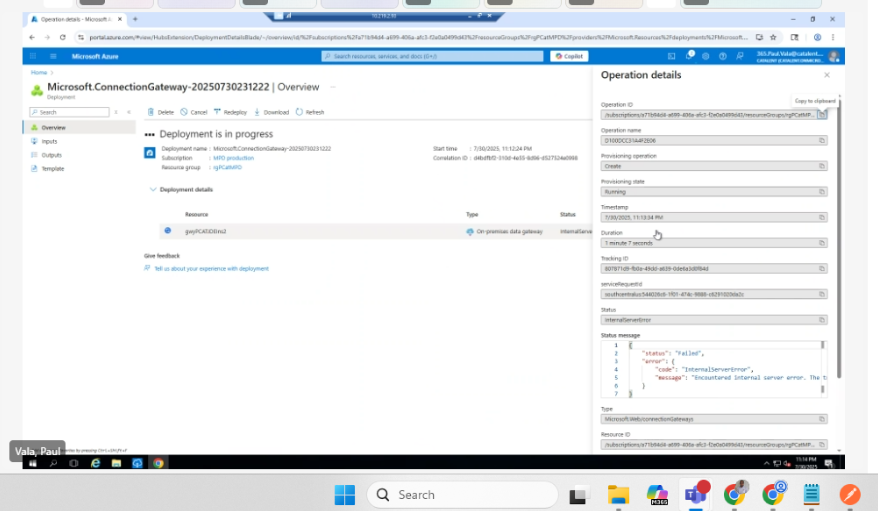Image resolution: width=878 pixels, height=511 pixels.
Task: Open Tell us about your experience link
Action: [x=212, y=269]
